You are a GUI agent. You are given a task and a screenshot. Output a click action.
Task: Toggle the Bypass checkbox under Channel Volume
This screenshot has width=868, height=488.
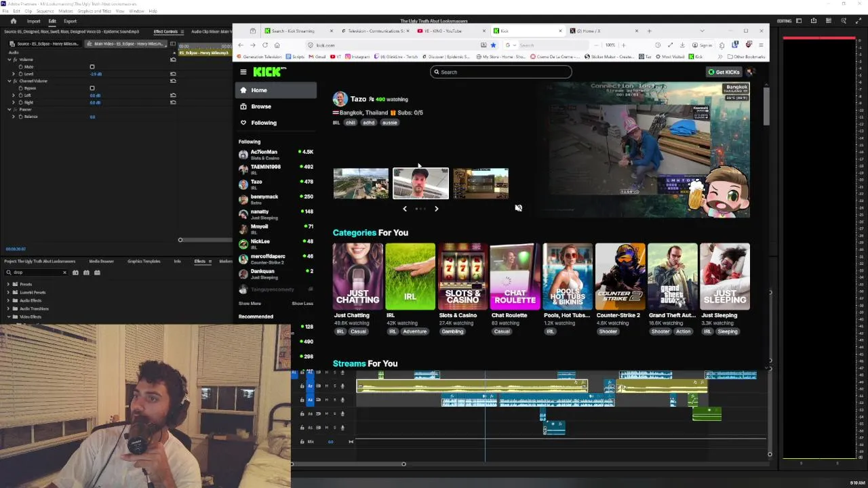[92, 88]
